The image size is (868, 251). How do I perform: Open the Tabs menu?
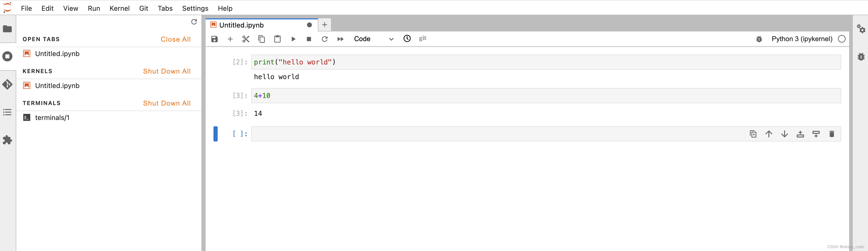tap(165, 8)
